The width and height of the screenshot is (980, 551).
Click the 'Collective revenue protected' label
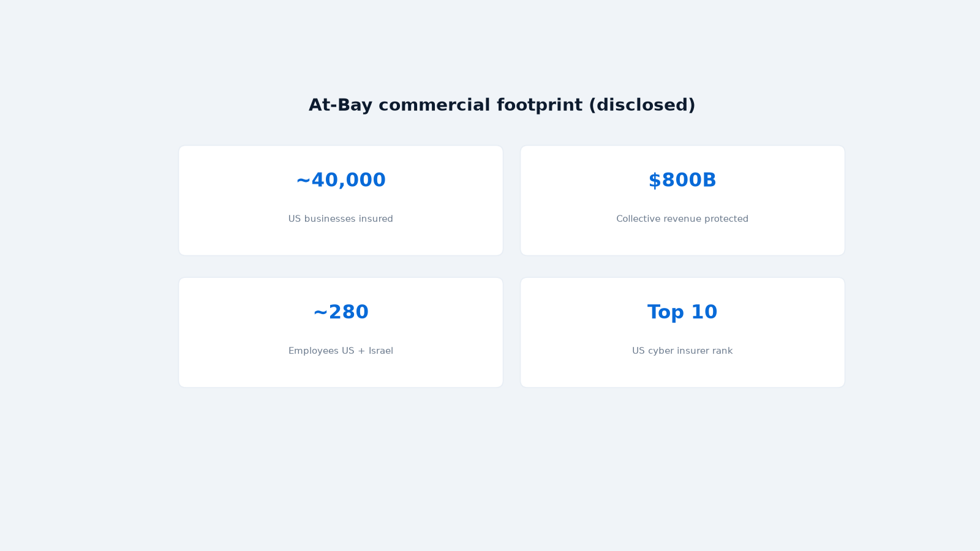[682, 219]
